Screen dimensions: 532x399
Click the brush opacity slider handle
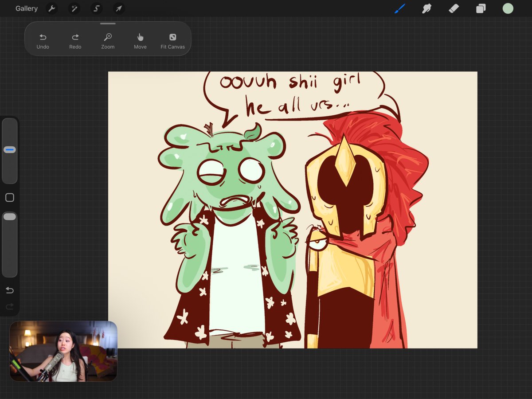click(x=10, y=216)
